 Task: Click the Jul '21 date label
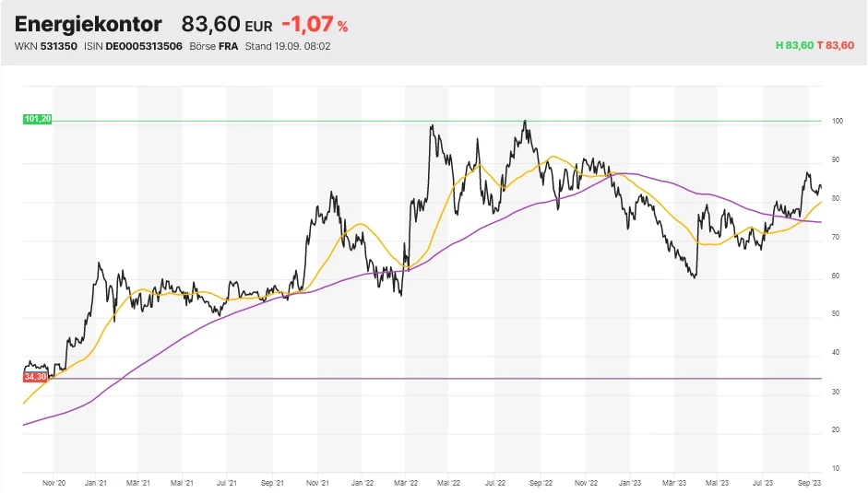(227, 482)
